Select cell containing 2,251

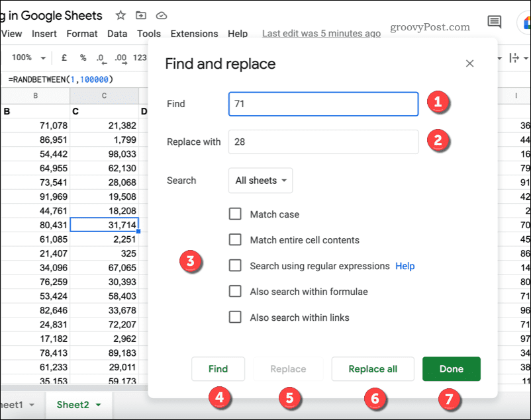105,239
